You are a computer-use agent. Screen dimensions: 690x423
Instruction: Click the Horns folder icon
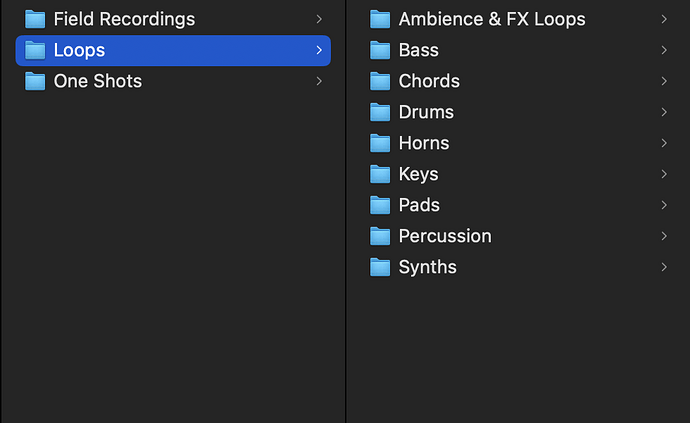[380, 143]
